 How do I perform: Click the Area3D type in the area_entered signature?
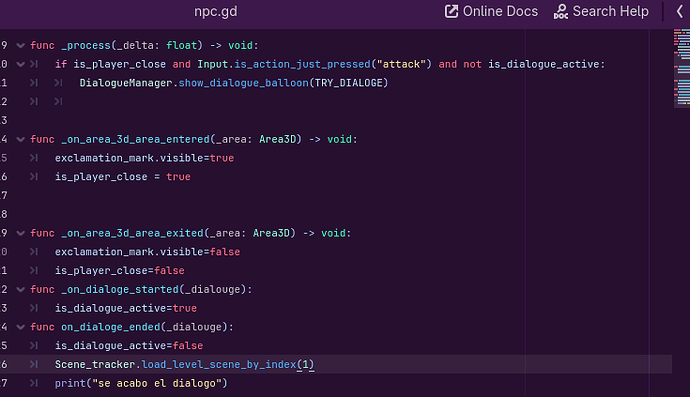click(278, 139)
